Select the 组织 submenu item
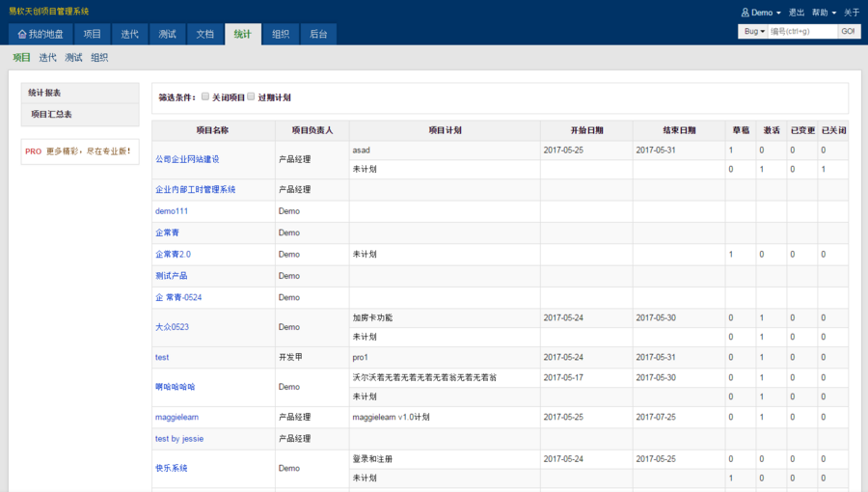The height and width of the screenshot is (492, 868). pyautogui.click(x=99, y=58)
